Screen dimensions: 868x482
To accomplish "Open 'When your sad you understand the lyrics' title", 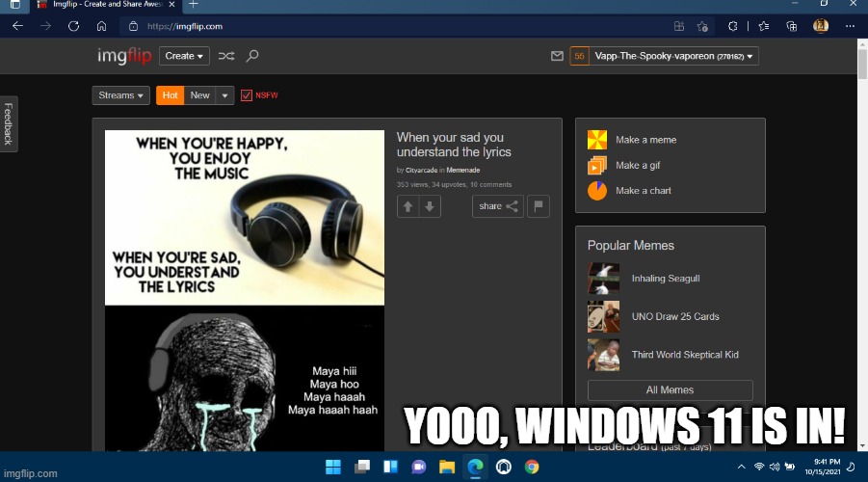I will (x=454, y=145).
